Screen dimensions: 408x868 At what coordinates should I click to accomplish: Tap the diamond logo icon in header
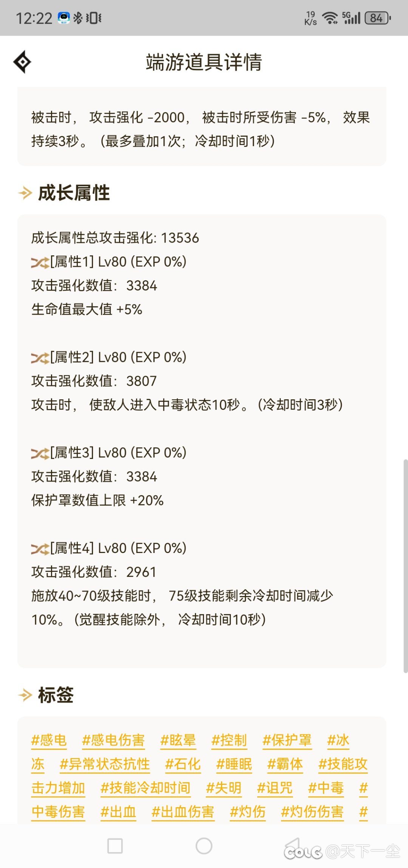(22, 62)
